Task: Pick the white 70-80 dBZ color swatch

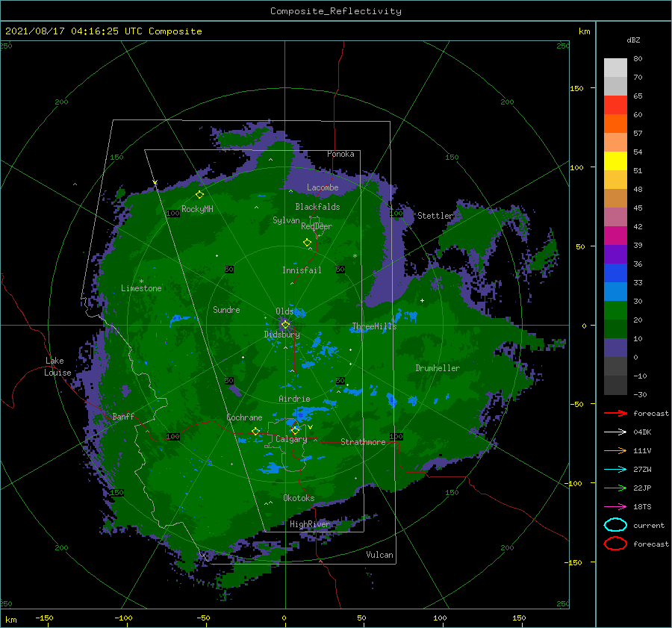Action: 615,68
